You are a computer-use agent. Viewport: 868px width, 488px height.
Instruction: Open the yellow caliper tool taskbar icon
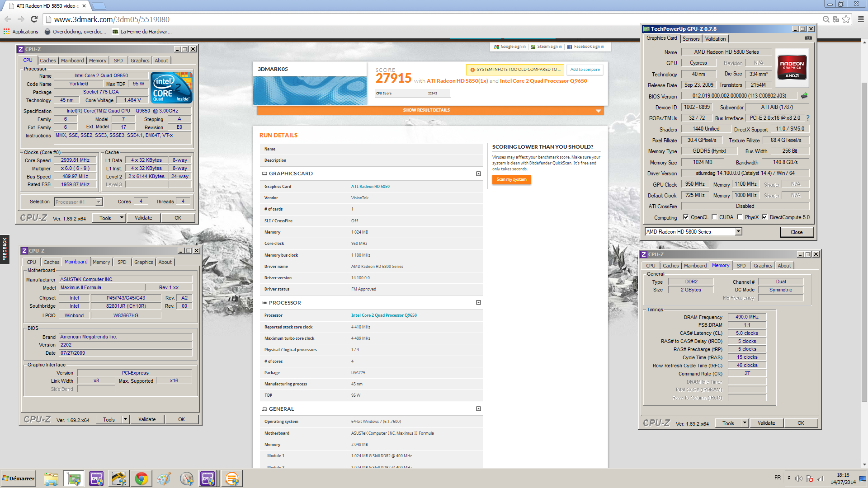click(x=119, y=479)
